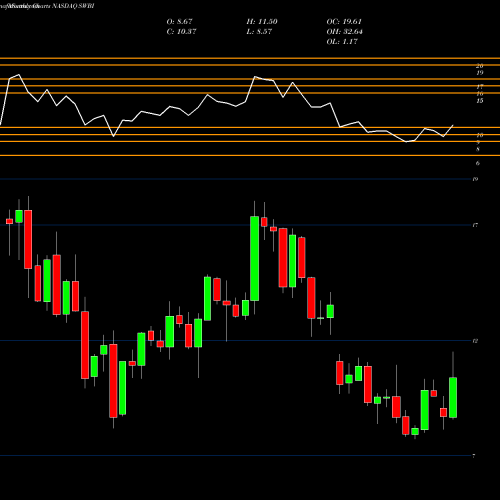The image size is (500, 500).
Task: Select the low value L: 8.57
Action: pos(259,32)
